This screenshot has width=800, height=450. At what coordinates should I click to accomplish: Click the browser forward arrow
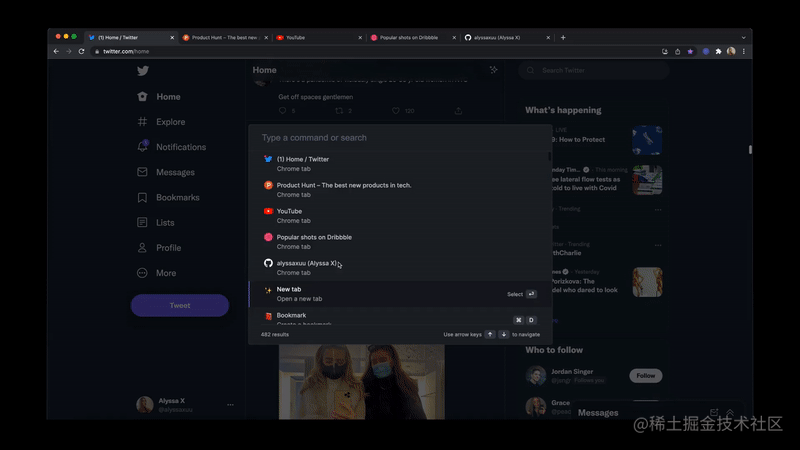click(69, 52)
